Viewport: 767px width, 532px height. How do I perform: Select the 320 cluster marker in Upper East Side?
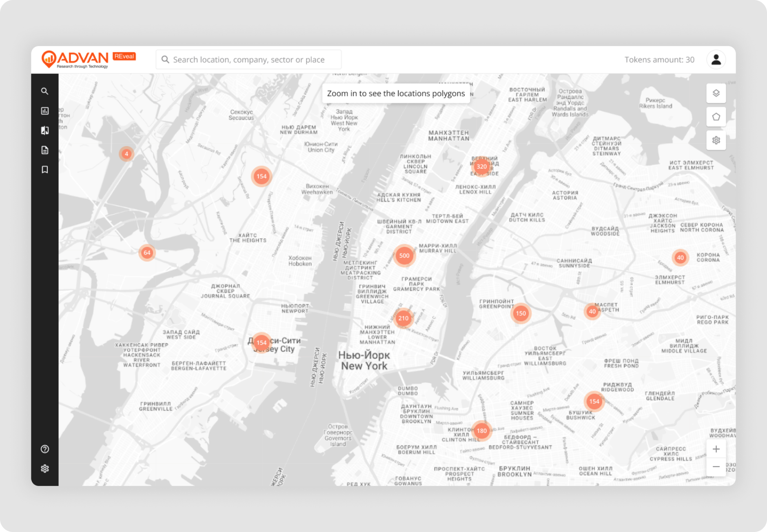point(481,166)
